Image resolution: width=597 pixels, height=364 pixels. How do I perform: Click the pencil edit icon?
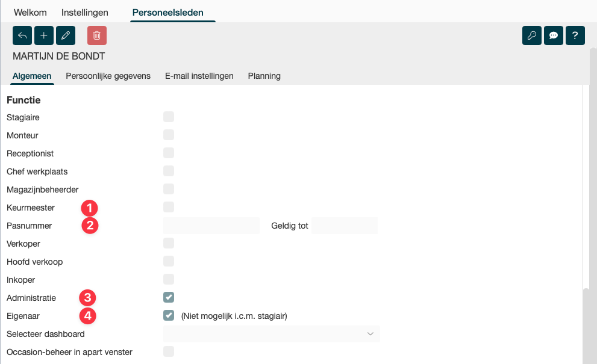pos(66,35)
